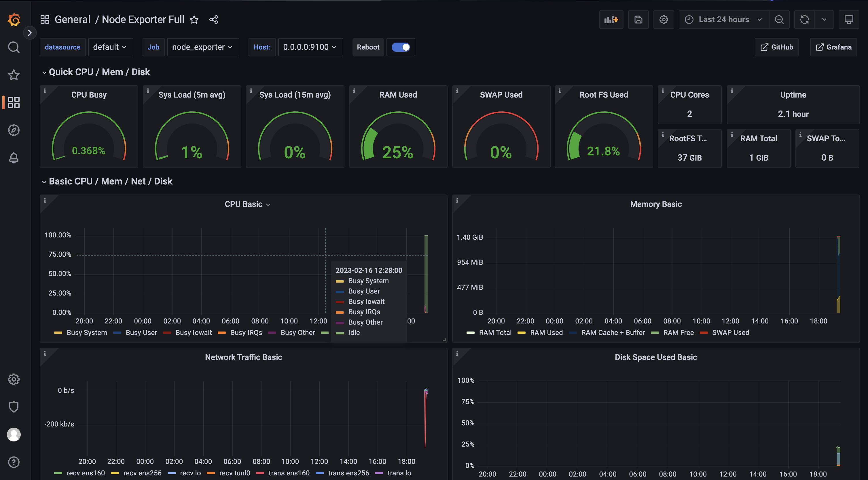Open the search dashboards magnifier icon
Viewport: 868px width, 480px height.
click(14, 47)
